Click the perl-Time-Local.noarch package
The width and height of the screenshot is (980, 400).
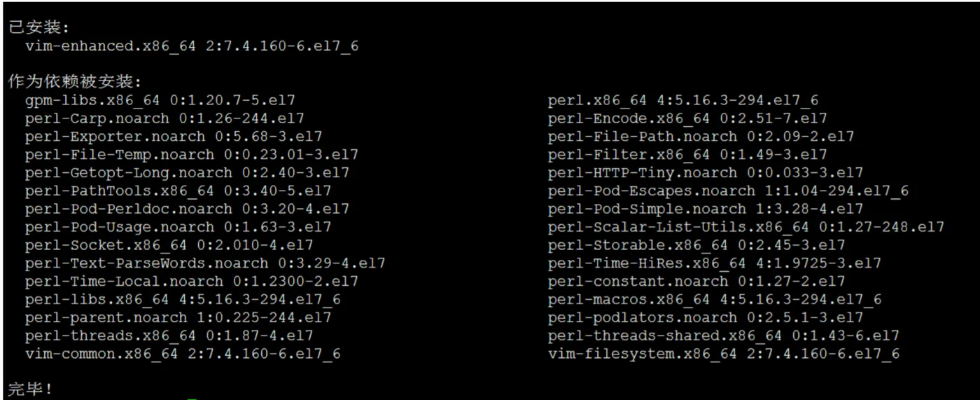[x=191, y=282]
